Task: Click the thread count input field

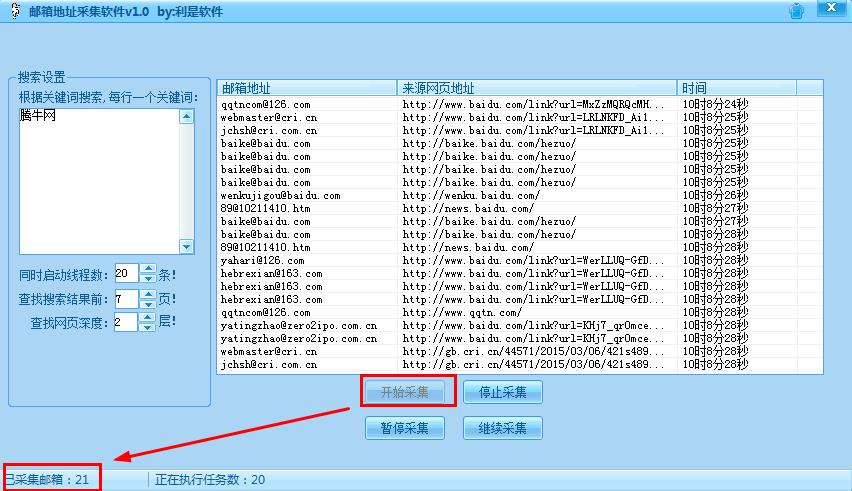Action: [126, 273]
